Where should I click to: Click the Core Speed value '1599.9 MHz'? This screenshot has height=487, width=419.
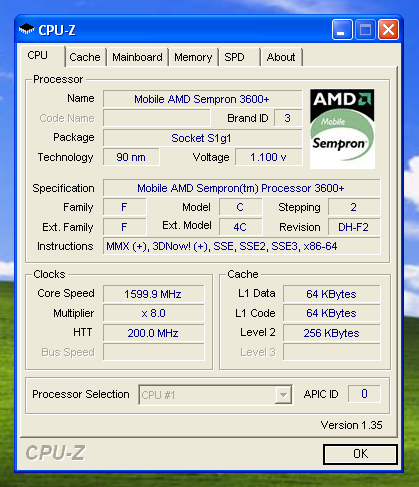point(153,294)
